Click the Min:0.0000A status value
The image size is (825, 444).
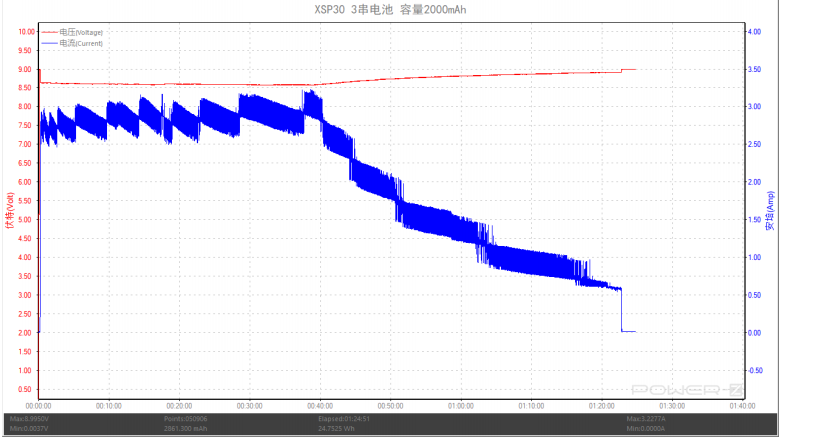[x=646, y=428]
